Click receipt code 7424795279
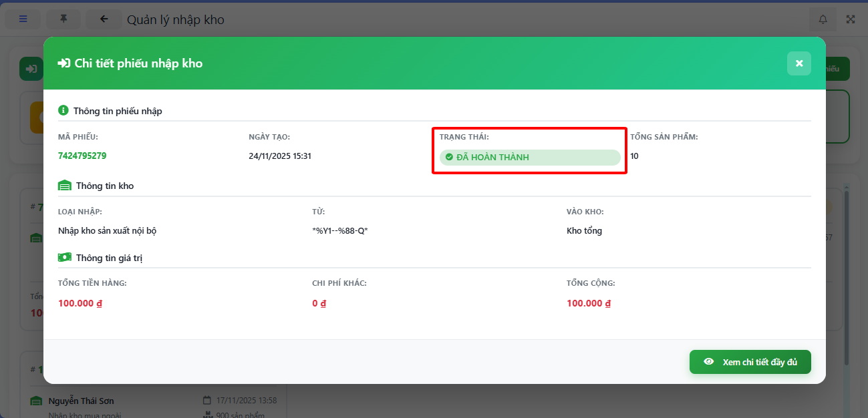This screenshot has height=418, width=868. coord(82,156)
